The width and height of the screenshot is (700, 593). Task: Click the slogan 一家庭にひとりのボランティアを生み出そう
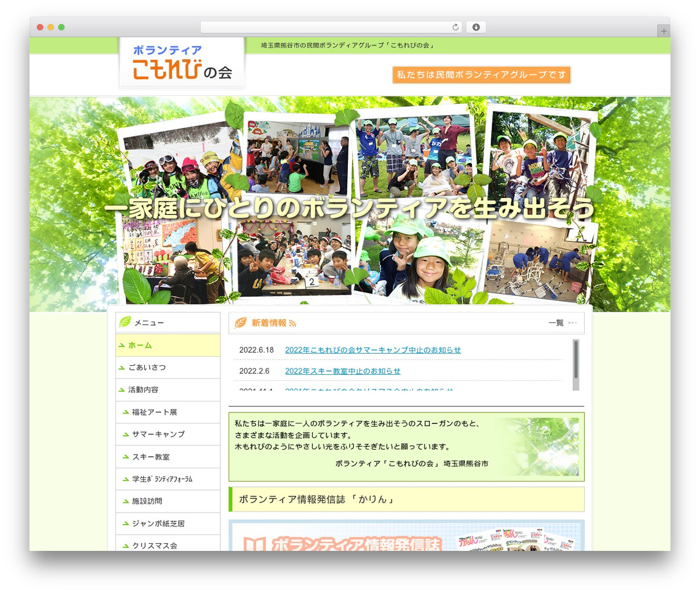pyautogui.click(x=349, y=208)
